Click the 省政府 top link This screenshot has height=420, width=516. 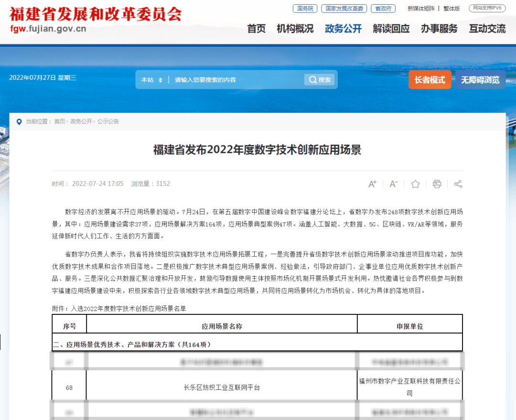[x=383, y=9]
